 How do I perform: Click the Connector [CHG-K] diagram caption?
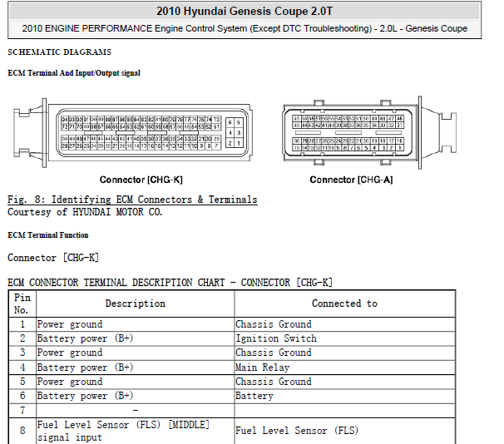click(141, 180)
